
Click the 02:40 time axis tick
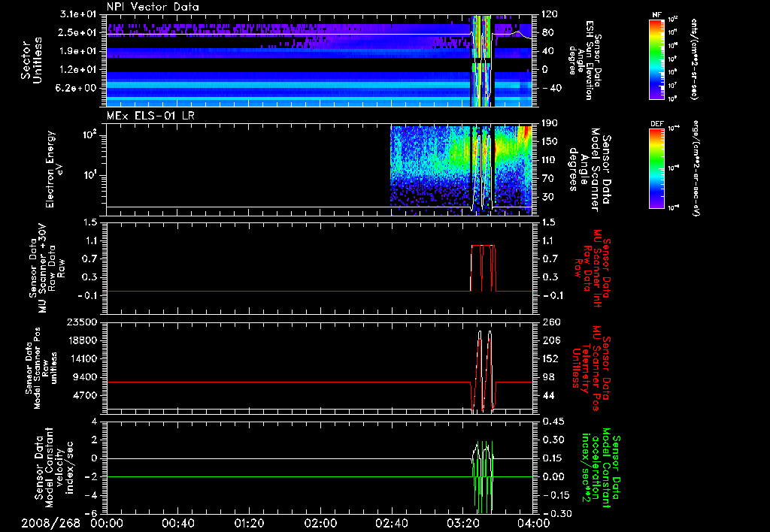click(x=391, y=522)
